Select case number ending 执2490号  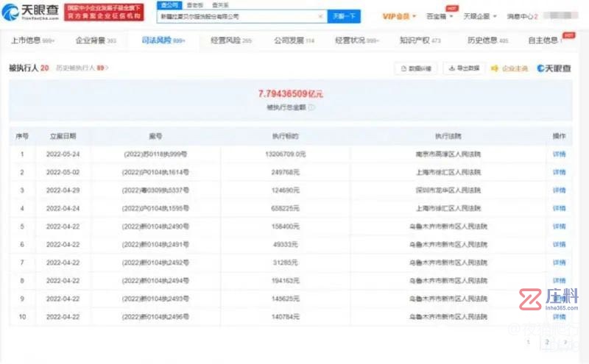click(x=155, y=226)
